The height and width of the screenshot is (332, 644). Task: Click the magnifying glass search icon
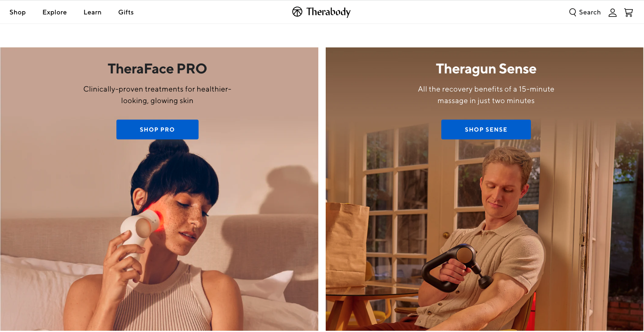573,12
